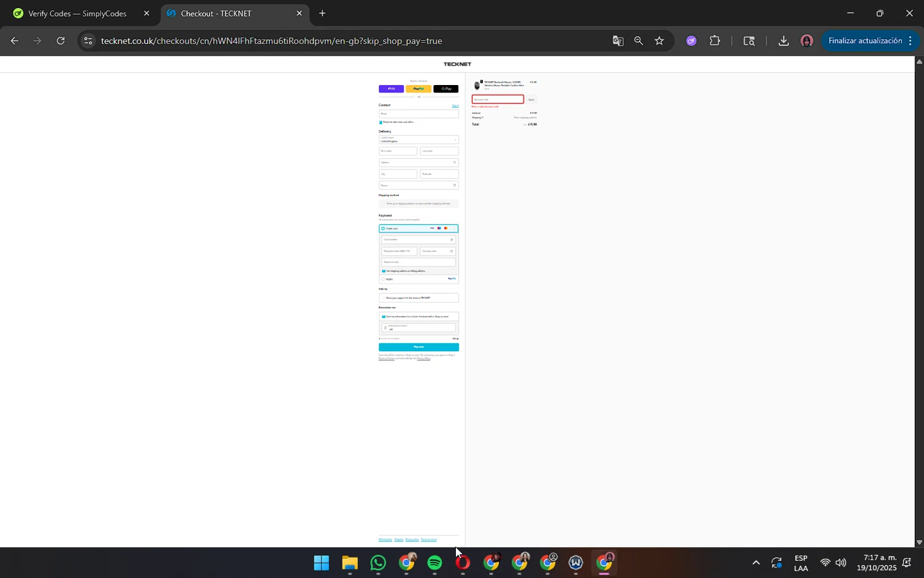The image size is (924, 578).
Task: Click the Apply discount button
Action: click(x=532, y=99)
